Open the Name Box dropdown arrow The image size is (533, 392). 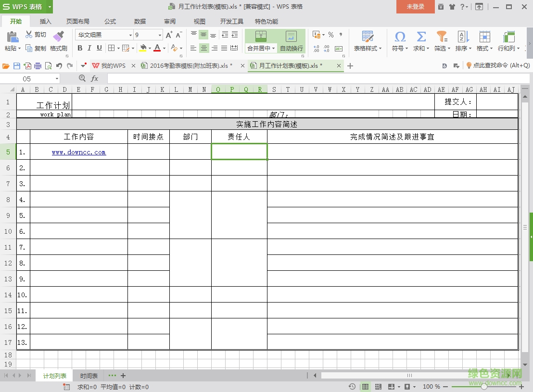(57, 78)
